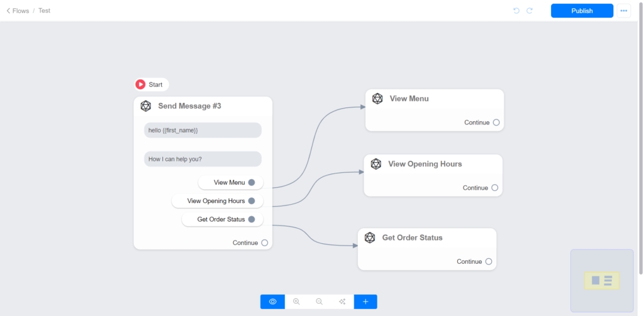
Task: Click the red Start play icon
Action: (140, 84)
